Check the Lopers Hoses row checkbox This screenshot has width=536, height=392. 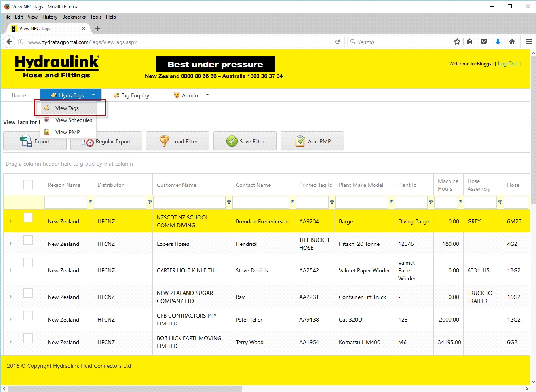pos(28,240)
